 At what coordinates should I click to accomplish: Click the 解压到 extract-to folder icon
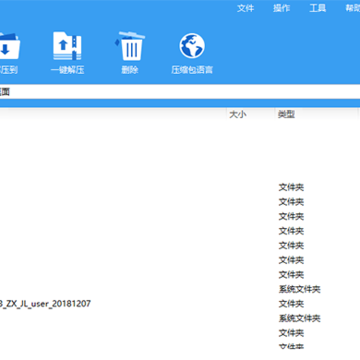9,45
